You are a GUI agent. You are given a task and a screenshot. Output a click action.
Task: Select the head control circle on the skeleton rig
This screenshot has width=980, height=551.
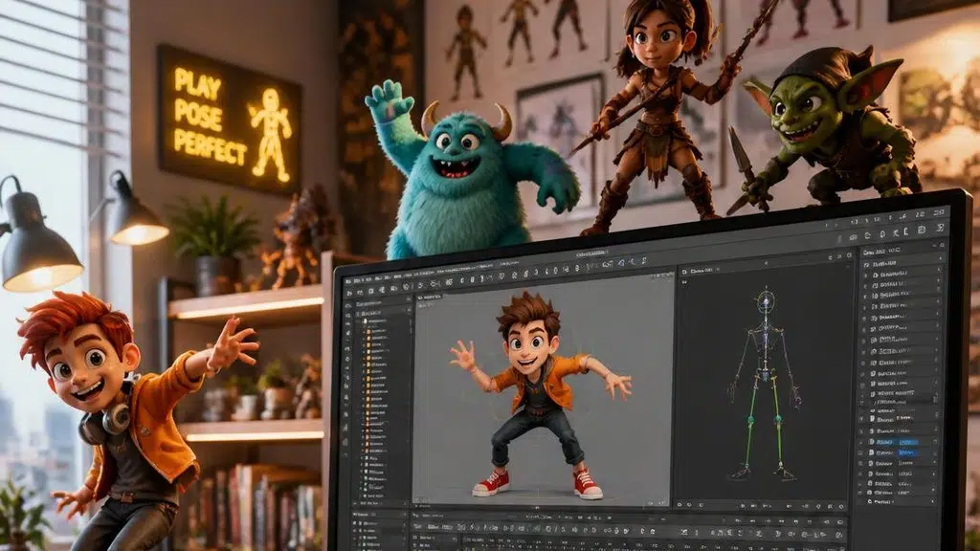tap(766, 303)
